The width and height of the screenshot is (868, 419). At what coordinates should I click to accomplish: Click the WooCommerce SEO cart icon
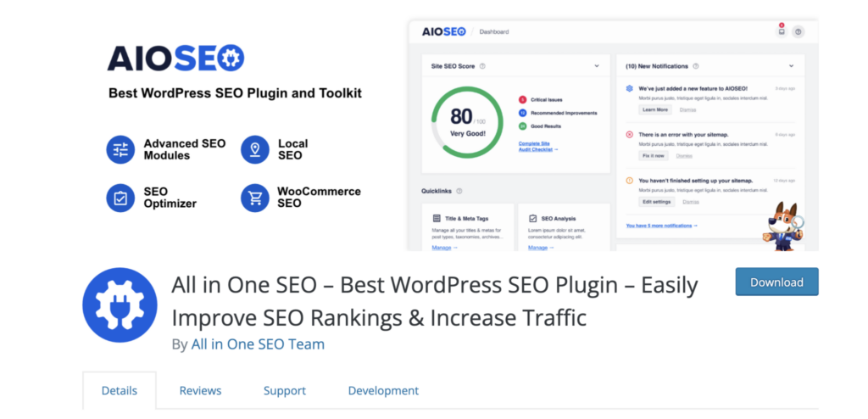(255, 198)
